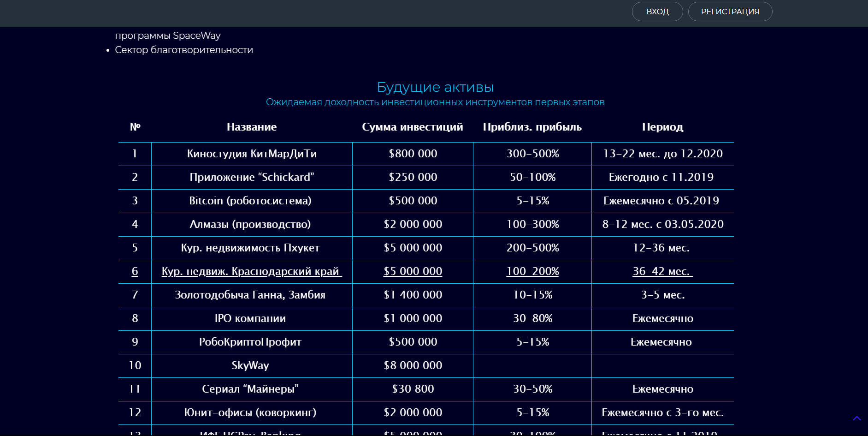Click the 'Ожидаемая доходность инвестиционных инструментов' subtitle
Image resolution: width=868 pixels, height=436 pixels.
435,102
